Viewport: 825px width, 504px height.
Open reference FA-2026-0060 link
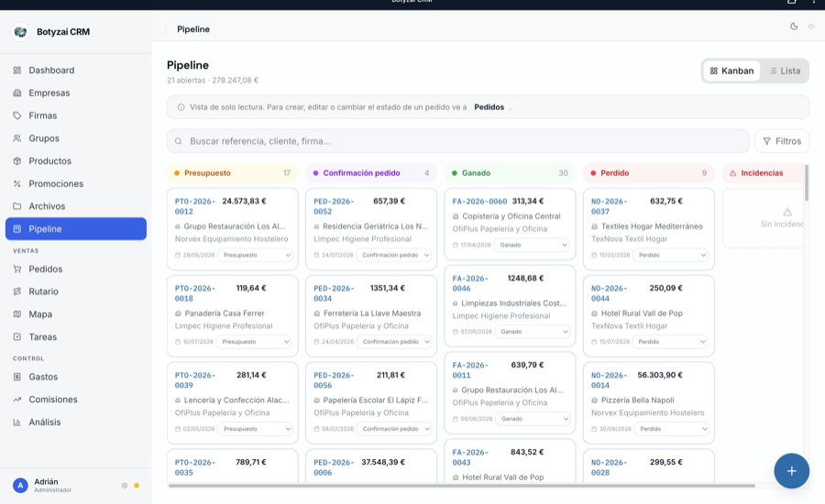[x=479, y=201]
